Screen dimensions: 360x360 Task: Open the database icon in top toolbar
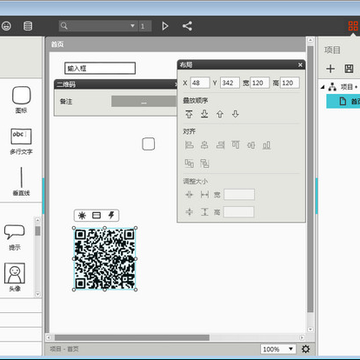(x=28, y=26)
